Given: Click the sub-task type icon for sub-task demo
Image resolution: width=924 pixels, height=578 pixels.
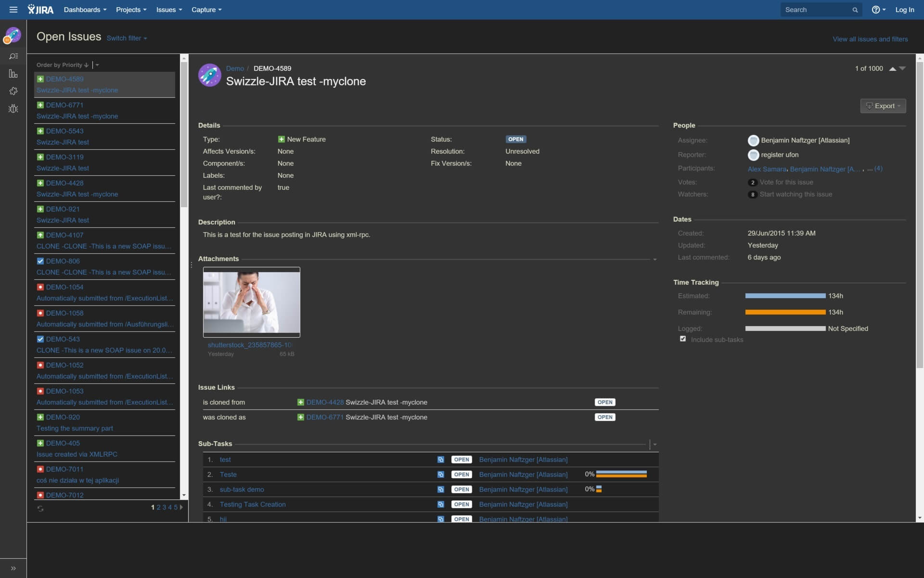Looking at the screenshot, I should tap(441, 489).
